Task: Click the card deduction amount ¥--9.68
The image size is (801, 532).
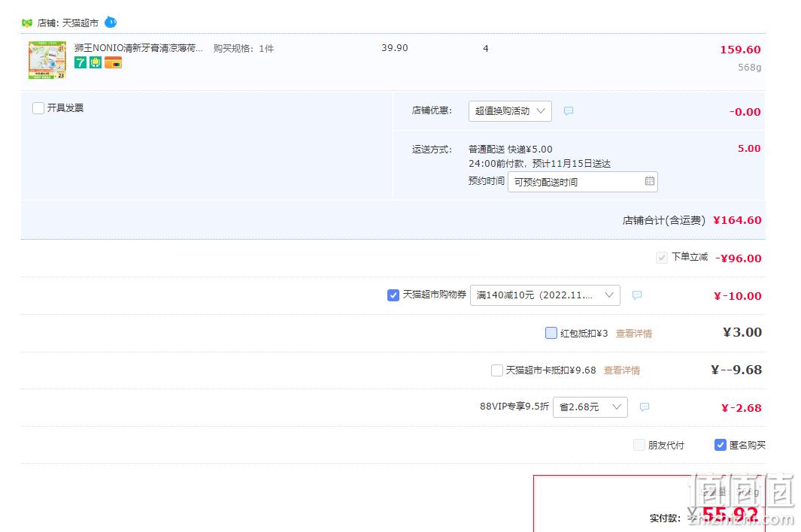Action: pos(736,370)
